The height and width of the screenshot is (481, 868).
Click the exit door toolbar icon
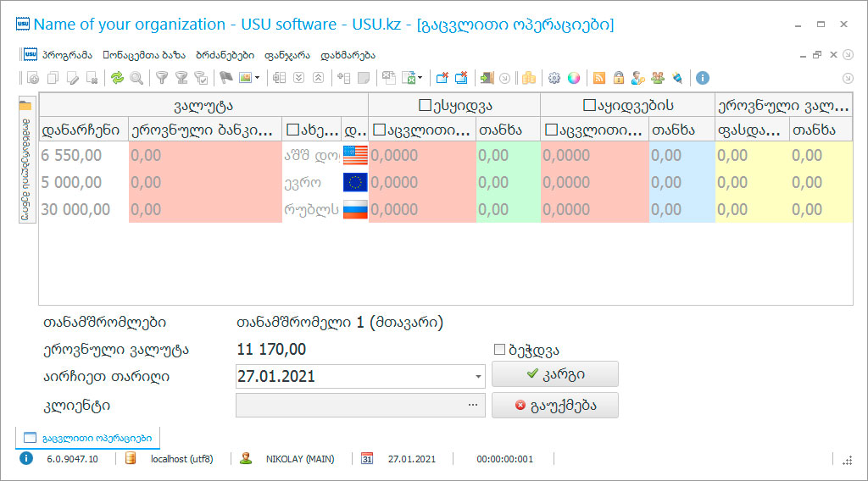pyautogui.click(x=487, y=78)
